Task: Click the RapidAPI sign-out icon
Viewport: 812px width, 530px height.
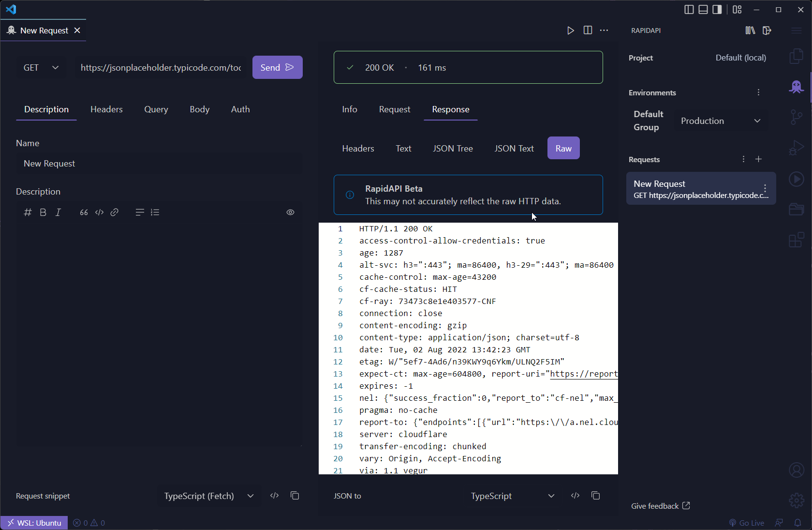Action: [x=767, y=30]
